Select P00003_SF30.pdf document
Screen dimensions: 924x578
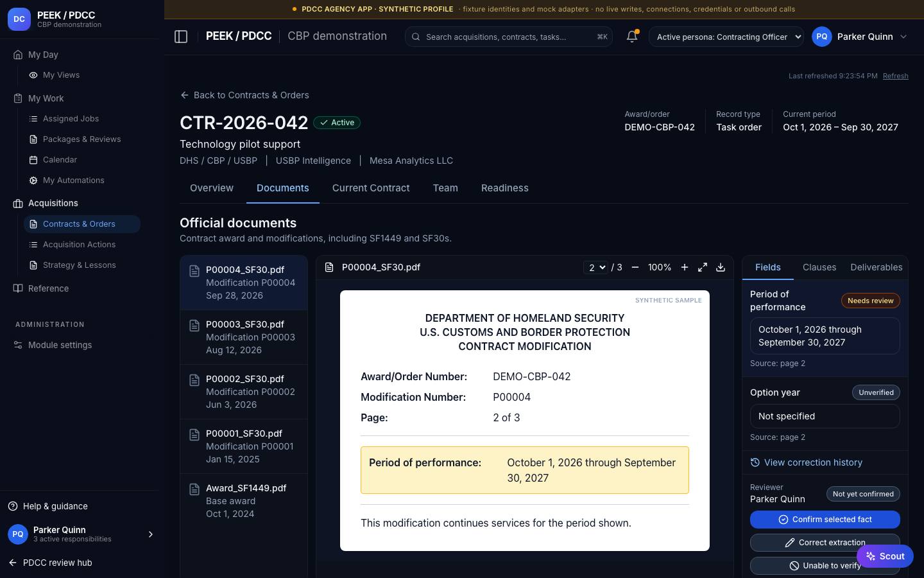click(x=244, y=337)
